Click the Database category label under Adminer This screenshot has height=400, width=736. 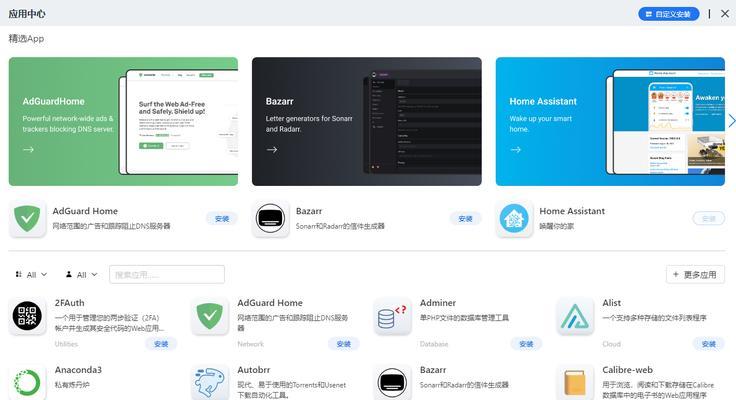click(x=434, y=344)
